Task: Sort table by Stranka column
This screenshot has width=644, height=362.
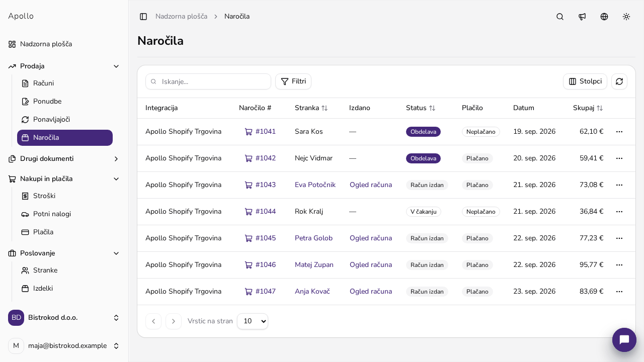Action: (311, 108)
